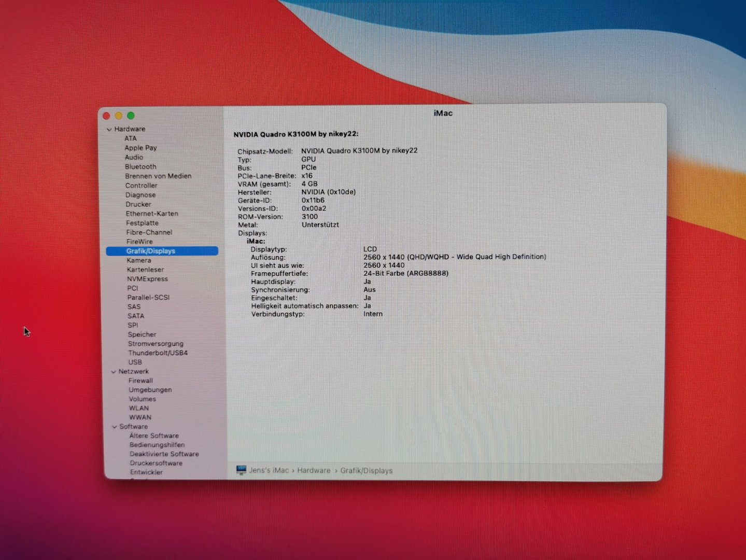This screenshot has width=746, height=560.
Task: Select the highlighted Grafik/Displays sidebar entry
Action: (x=162, y=251)
